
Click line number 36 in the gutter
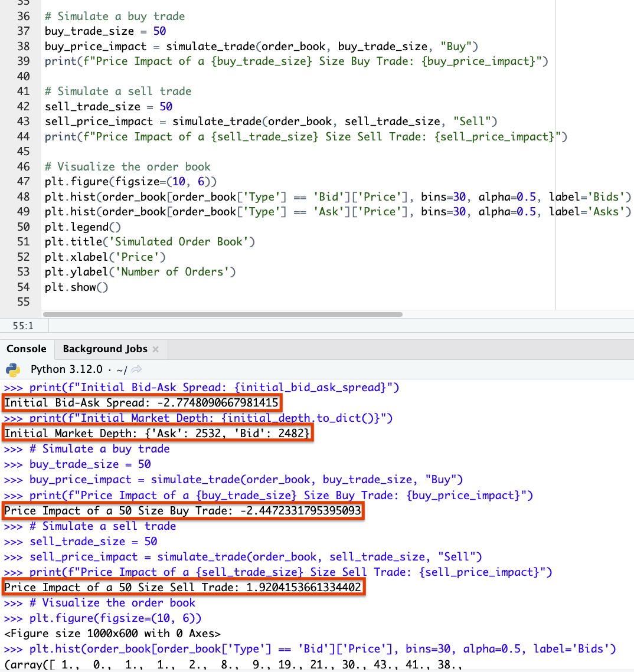[x=24, y=17]
